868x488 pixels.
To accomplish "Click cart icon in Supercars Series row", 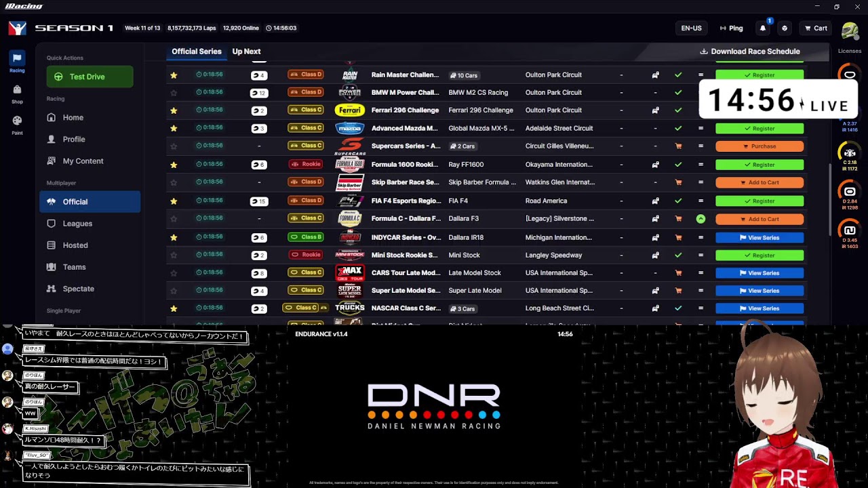I will pos(678,146).
